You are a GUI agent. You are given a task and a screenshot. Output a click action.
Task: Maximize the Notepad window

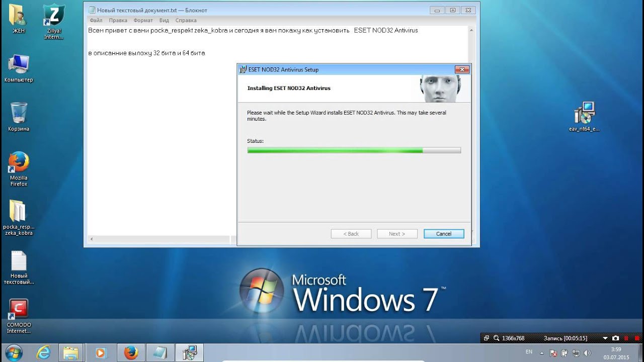(x=452, y=10)
